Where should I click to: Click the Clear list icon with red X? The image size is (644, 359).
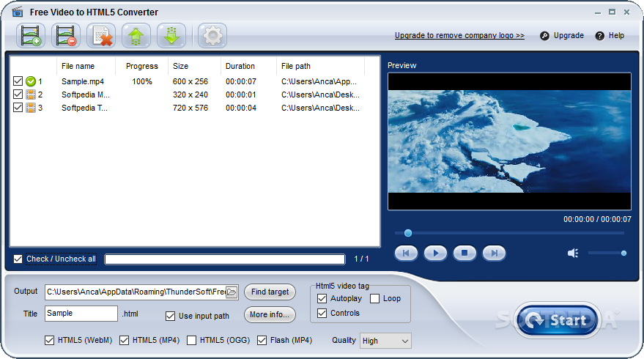tap(101, 36)
